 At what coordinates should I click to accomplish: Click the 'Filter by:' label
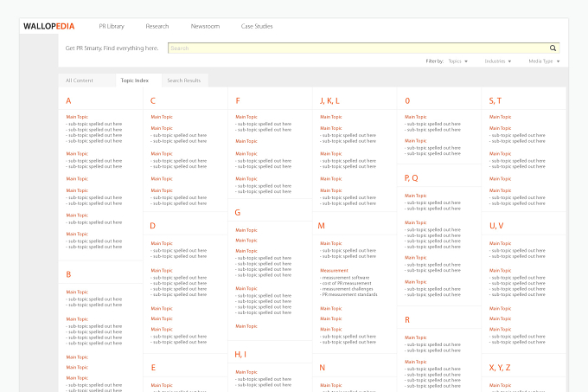pos(435,61)
